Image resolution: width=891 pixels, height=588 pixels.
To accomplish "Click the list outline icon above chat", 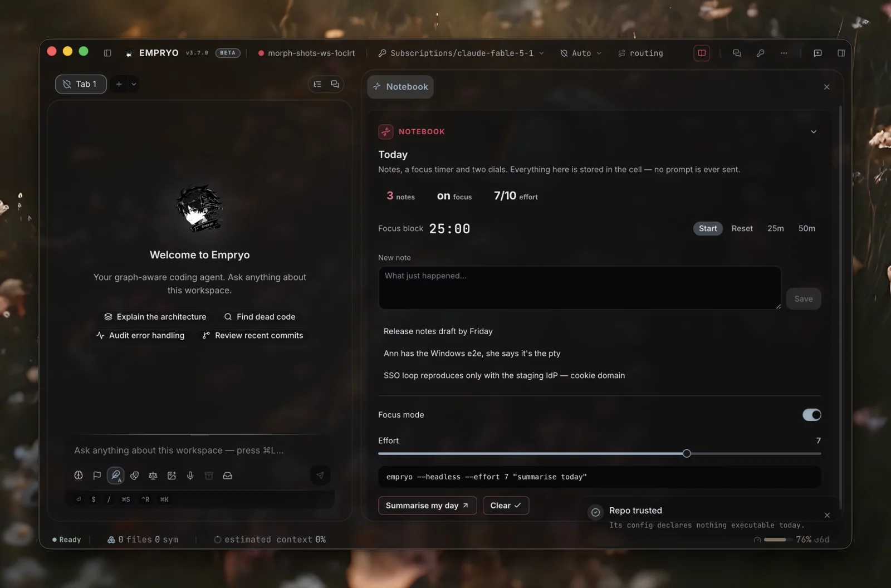I will (x=317, y=84).
